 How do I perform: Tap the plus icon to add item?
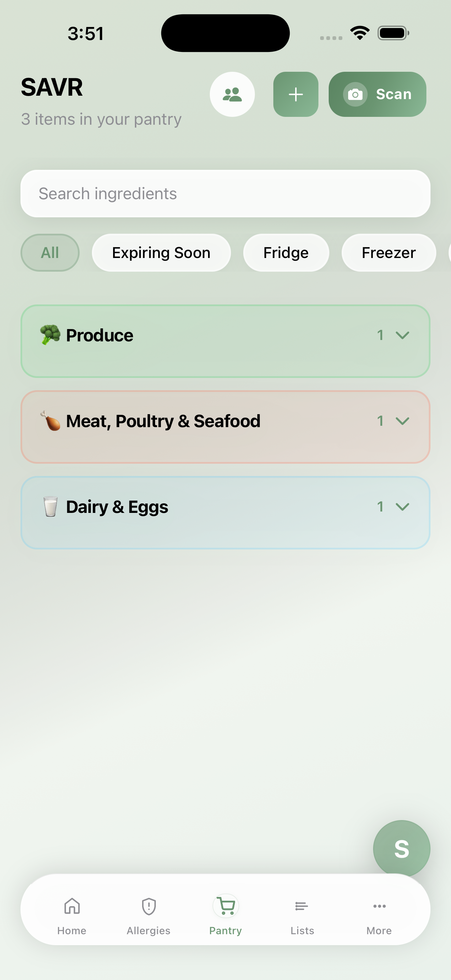click(296, 94)
